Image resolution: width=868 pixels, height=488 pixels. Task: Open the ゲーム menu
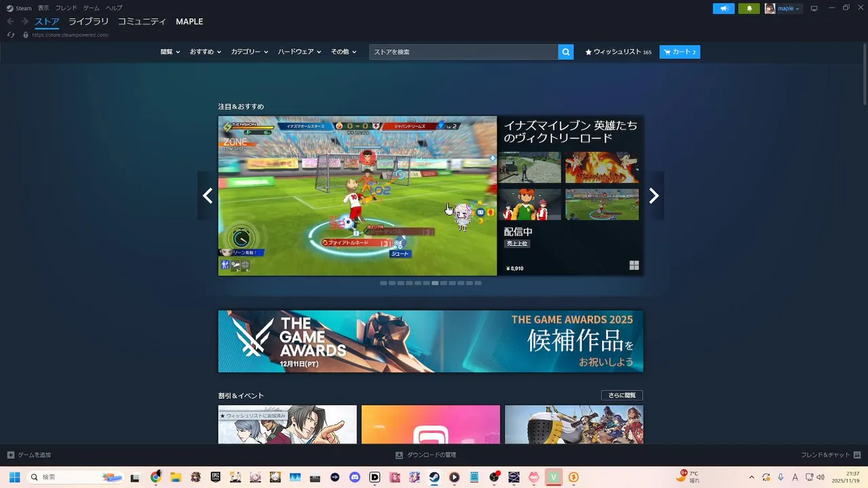tap(91, 8)
